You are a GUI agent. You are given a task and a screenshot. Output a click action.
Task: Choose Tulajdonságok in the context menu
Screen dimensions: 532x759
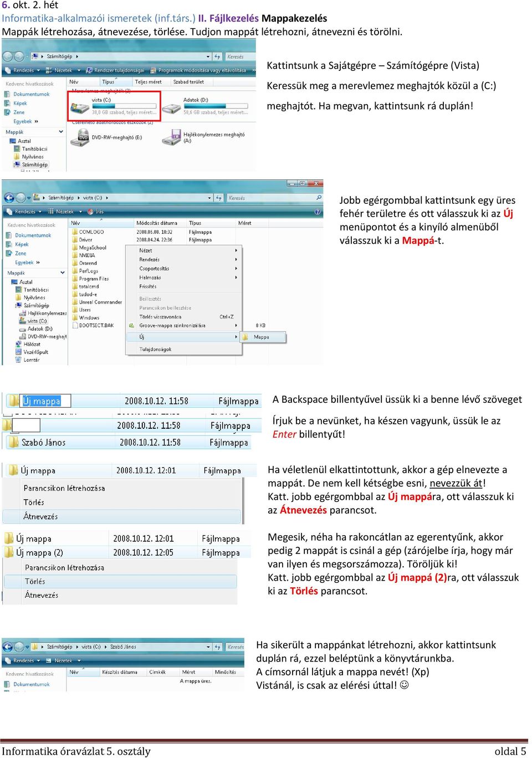pos(183,349)
